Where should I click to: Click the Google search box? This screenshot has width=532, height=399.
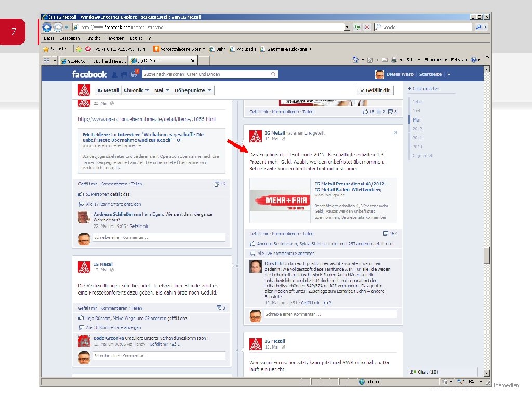pyautogui.click(x=423, y=27)
